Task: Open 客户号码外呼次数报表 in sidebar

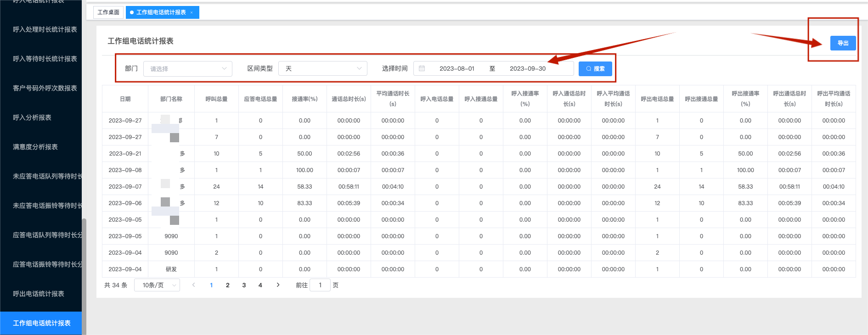Action: click(45, 88)
